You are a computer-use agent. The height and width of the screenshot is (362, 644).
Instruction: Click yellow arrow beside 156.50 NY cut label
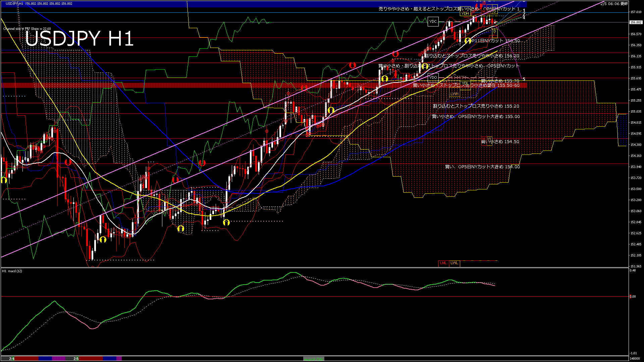pos(468,41)
